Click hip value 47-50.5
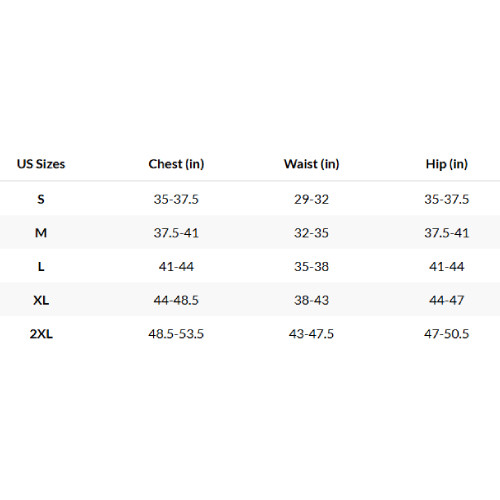This screenshot has width=500, height=500. [x=447, y=334]
